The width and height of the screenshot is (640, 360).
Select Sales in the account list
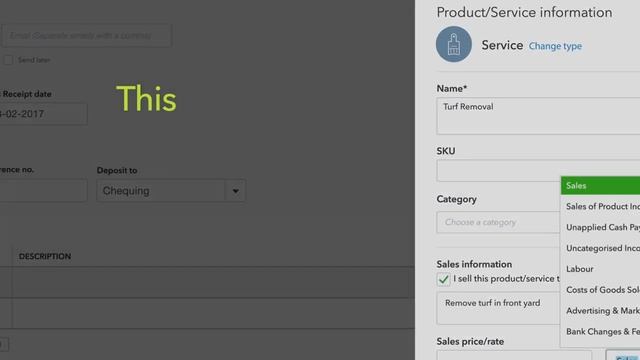pyautogui.click(x=600, y=186)
